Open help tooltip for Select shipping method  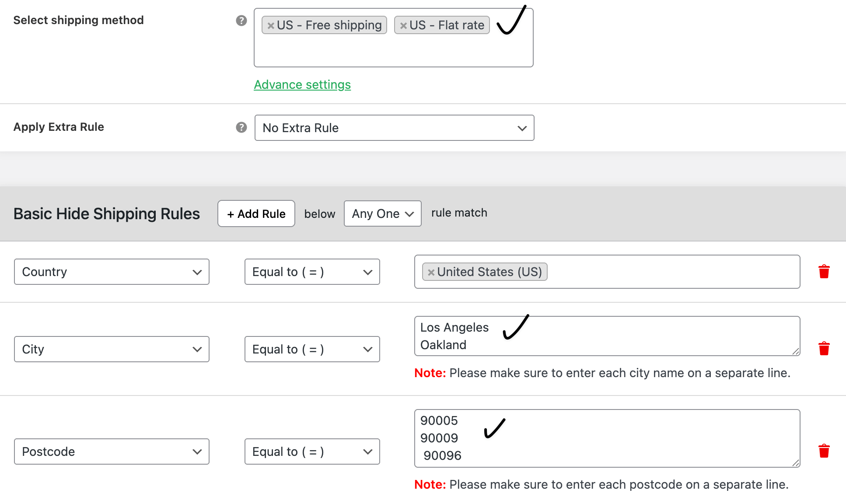click(x=241, y=20)
